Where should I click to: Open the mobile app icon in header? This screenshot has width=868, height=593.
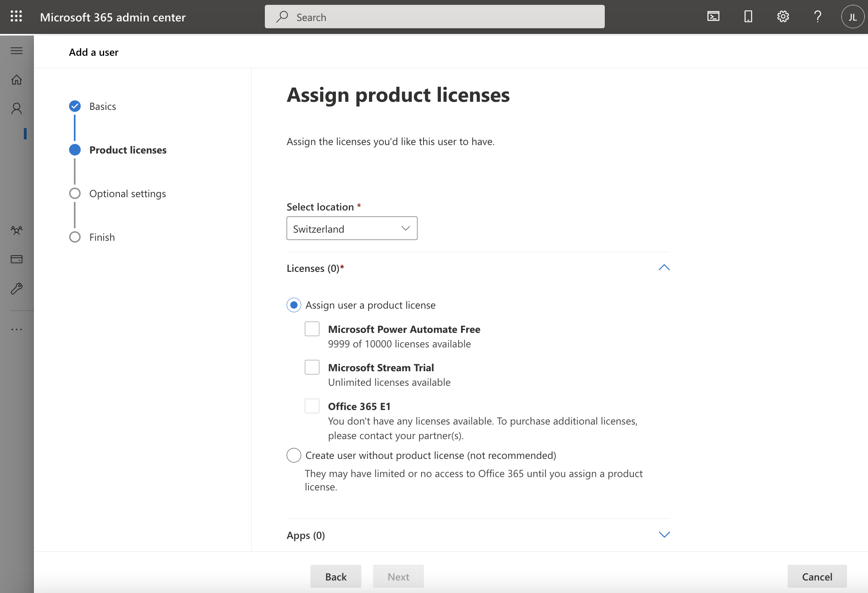click(x=748, y=17)
